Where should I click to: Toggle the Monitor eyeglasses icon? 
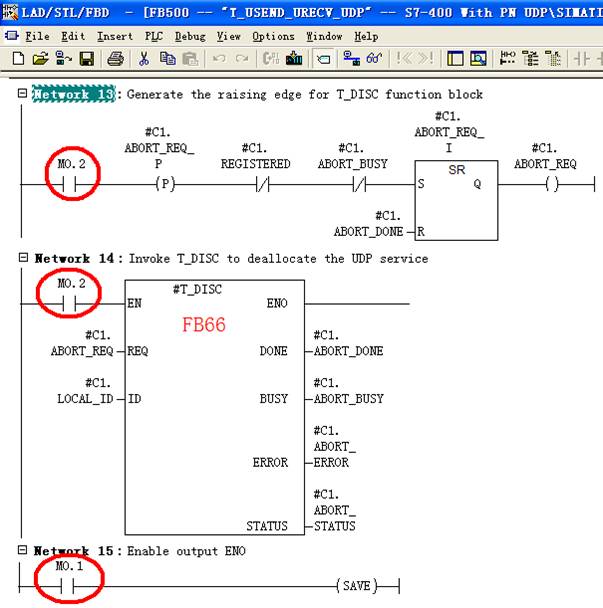coord(374,59)
